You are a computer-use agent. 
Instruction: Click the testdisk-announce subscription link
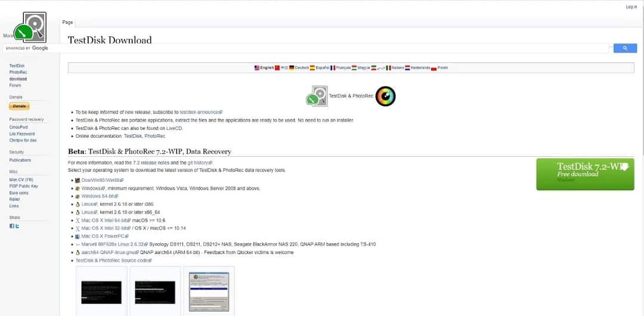200,111
